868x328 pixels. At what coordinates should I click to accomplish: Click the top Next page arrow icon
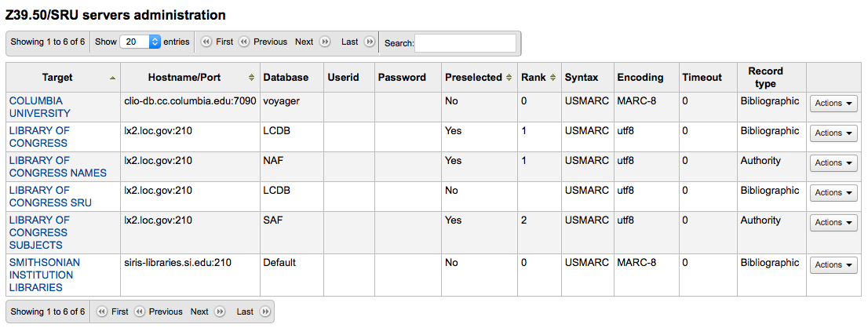coord(325,42)
